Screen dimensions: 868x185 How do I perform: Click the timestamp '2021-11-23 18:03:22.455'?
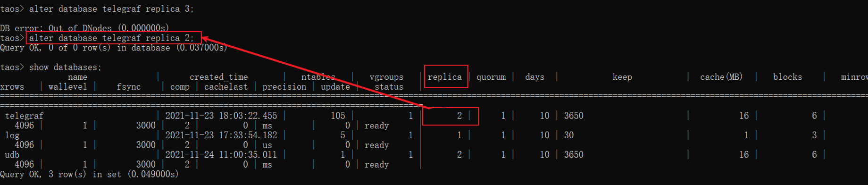[221, 116]
